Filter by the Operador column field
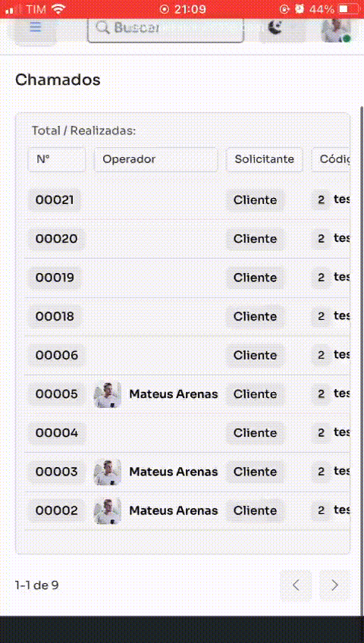Viewport: 364px width, 643px height. [155, 159]
